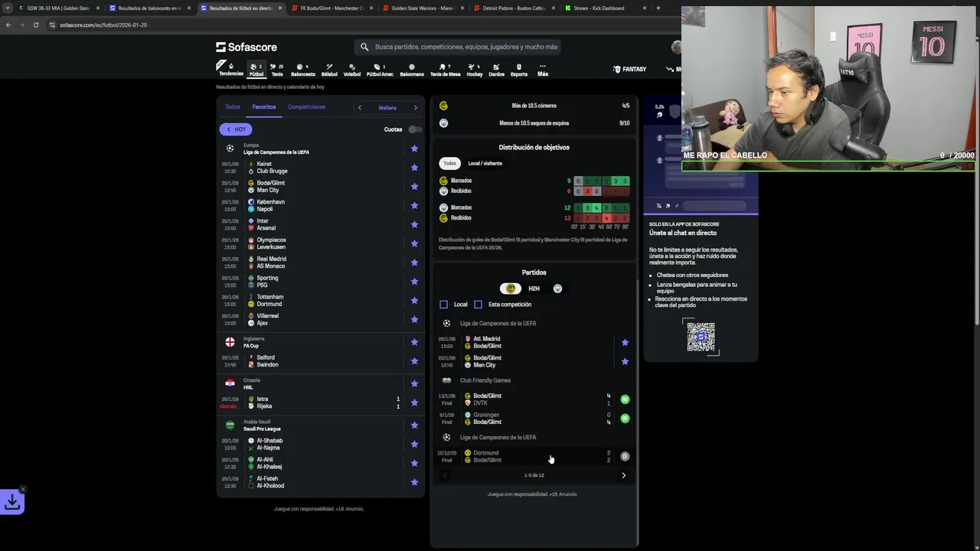Screen dimensions: 980x551
Task: Check the Esta competición checkbox
Action: coord(478,305)
